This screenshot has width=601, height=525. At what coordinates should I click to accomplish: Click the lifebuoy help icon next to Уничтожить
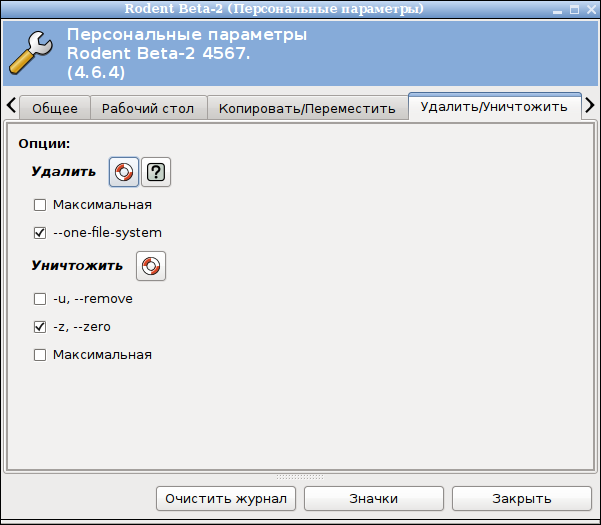pos(151,266)
